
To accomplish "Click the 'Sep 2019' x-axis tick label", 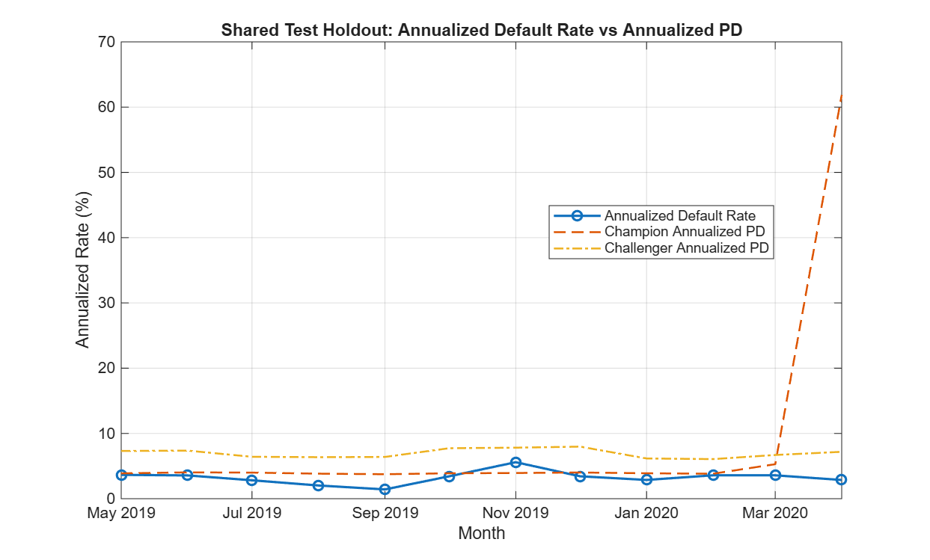I will point(385,514).
